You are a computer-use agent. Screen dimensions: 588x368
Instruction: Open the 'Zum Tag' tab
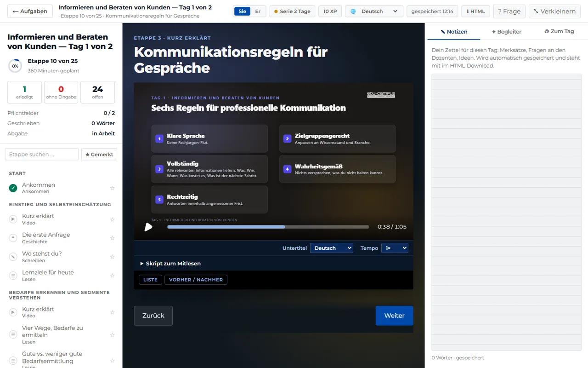559,32
